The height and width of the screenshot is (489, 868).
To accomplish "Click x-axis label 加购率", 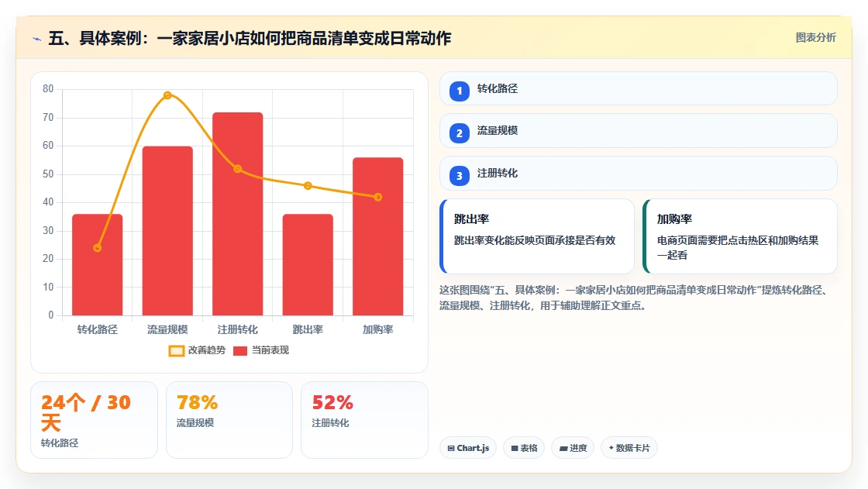I will (378, 329).
